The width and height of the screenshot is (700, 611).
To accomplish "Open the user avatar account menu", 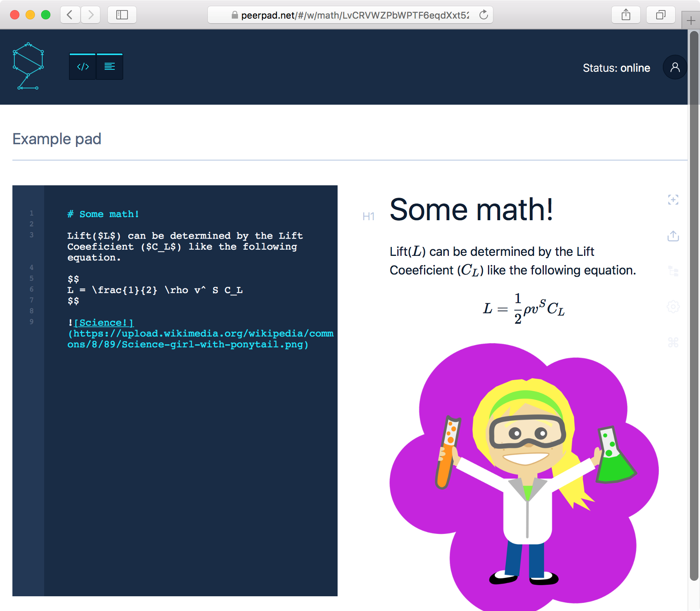I will tap(674, 67).
